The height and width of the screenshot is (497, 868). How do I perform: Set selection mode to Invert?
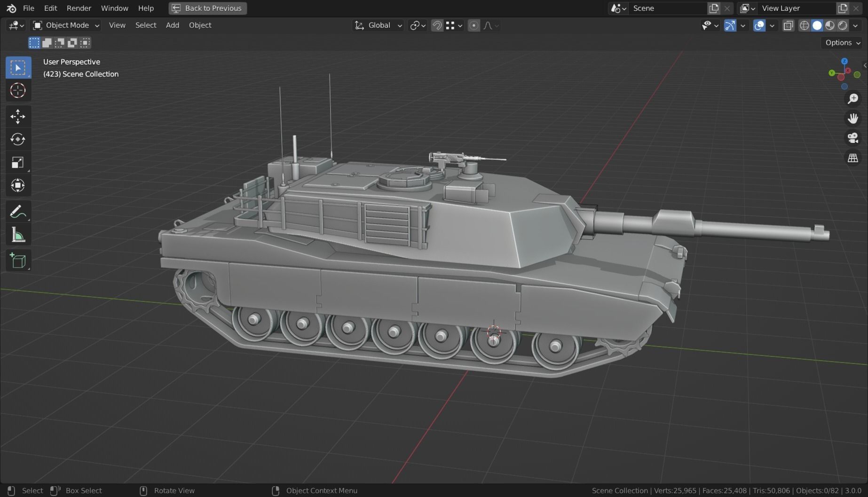(x=72, y=43)
